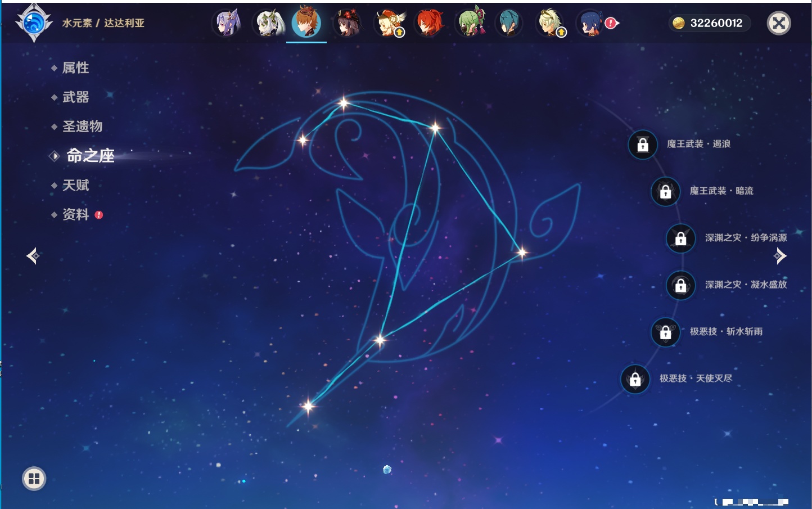This screenshot has height=509, width=812.
Task: Open 资料 (Profile) with the red notification
Action: (75, 215)
